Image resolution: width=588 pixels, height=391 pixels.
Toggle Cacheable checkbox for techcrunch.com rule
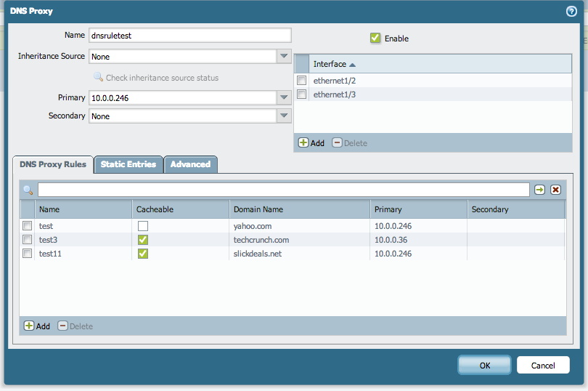tap(143, 240)
